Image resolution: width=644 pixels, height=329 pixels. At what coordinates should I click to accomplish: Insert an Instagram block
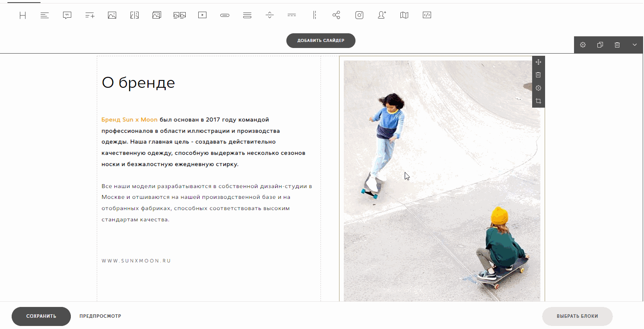359,15
